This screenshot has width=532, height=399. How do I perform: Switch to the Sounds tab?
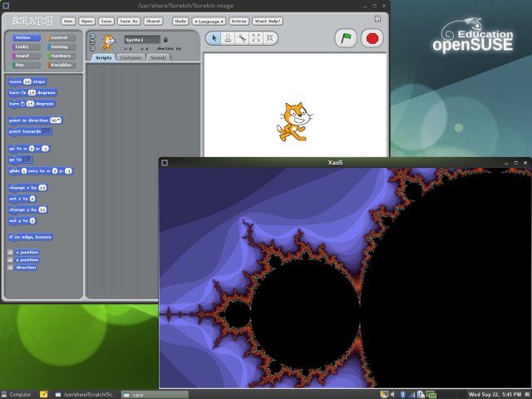[158, 57]
